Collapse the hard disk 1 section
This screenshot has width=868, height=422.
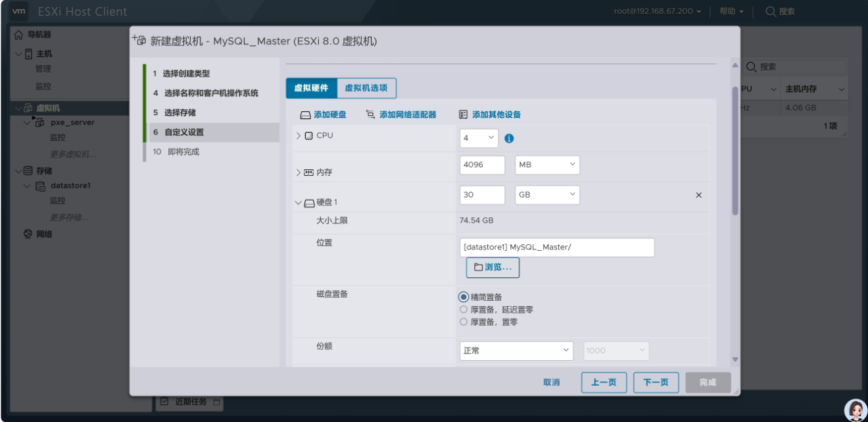pos(299,203)
